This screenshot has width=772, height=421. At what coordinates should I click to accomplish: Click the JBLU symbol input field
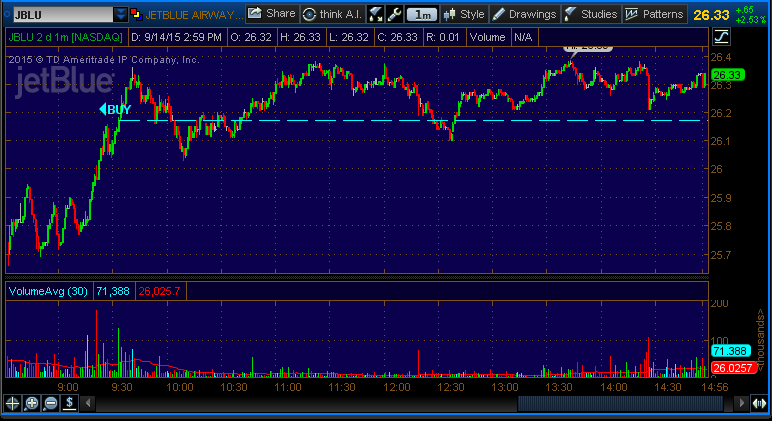pyautogui.click(x=60, y=14)
